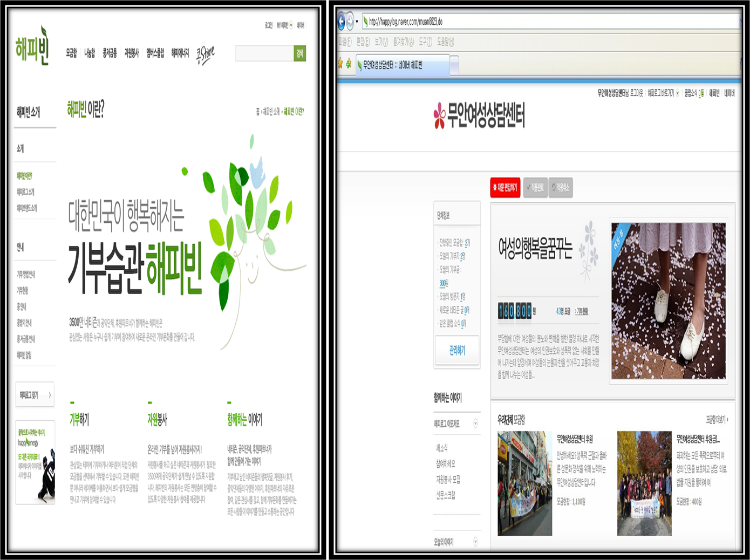Click the 기부현황 link beside donor count
Image resolution: width=750 pixels, height=560 pixels.
coord(581,311)
